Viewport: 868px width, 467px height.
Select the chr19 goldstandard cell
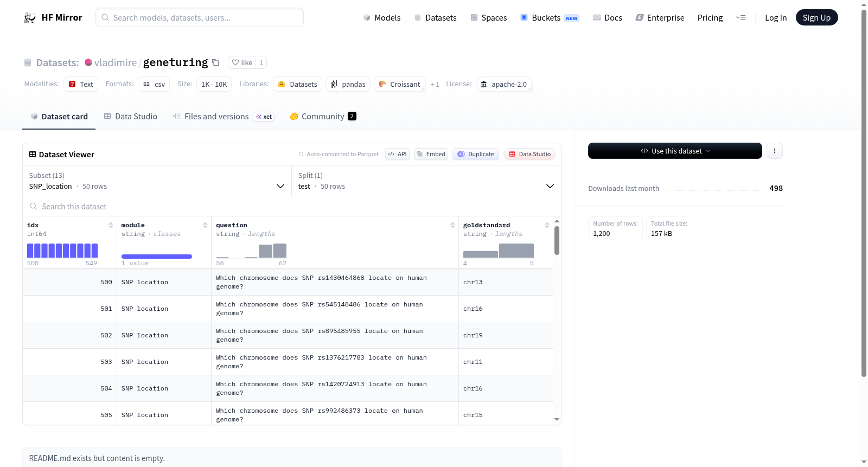click(506, 335)
